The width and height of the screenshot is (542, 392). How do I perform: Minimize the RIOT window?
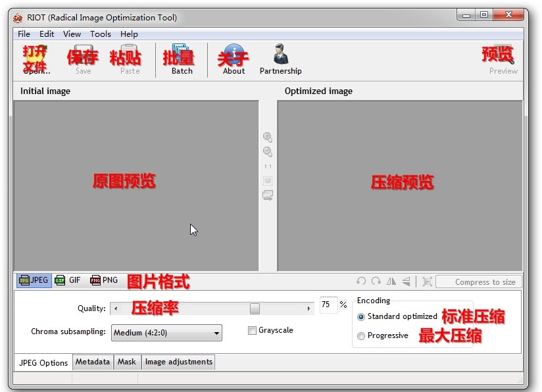coord(466,15)
